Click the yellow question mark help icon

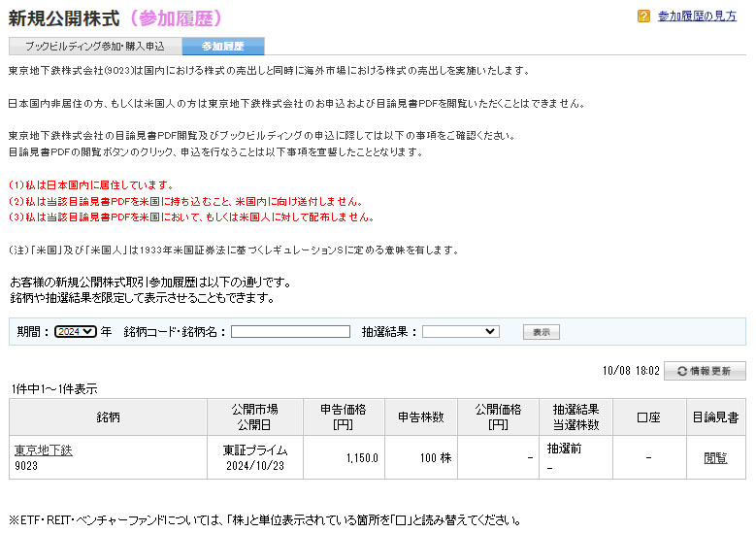click(644, 17)
